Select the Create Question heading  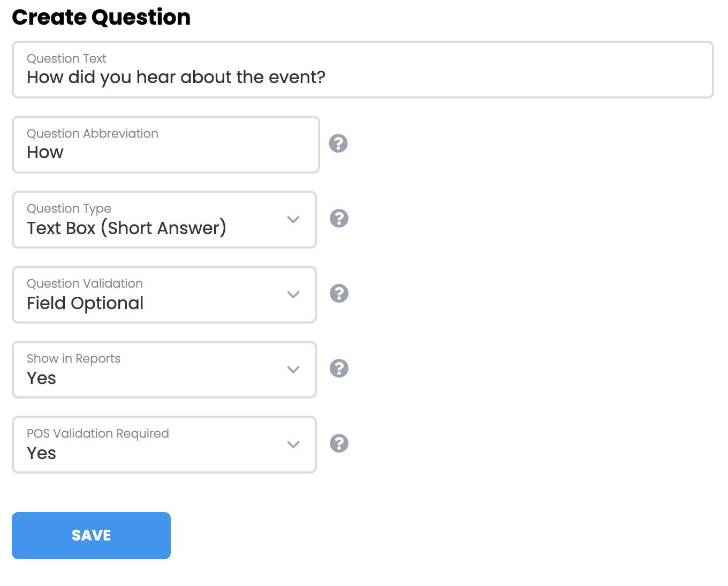click(x=101, y=17)
